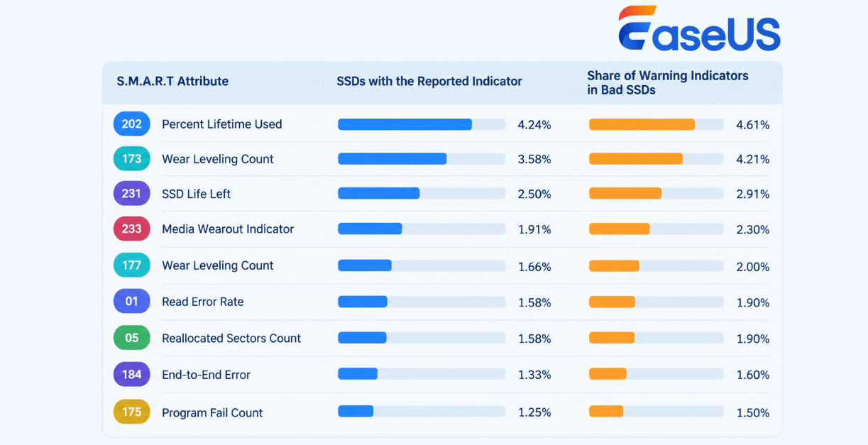Select the yellow 175 badge
Screen dimensions: 868x445
pyautogui.click(x=132, y=412)
